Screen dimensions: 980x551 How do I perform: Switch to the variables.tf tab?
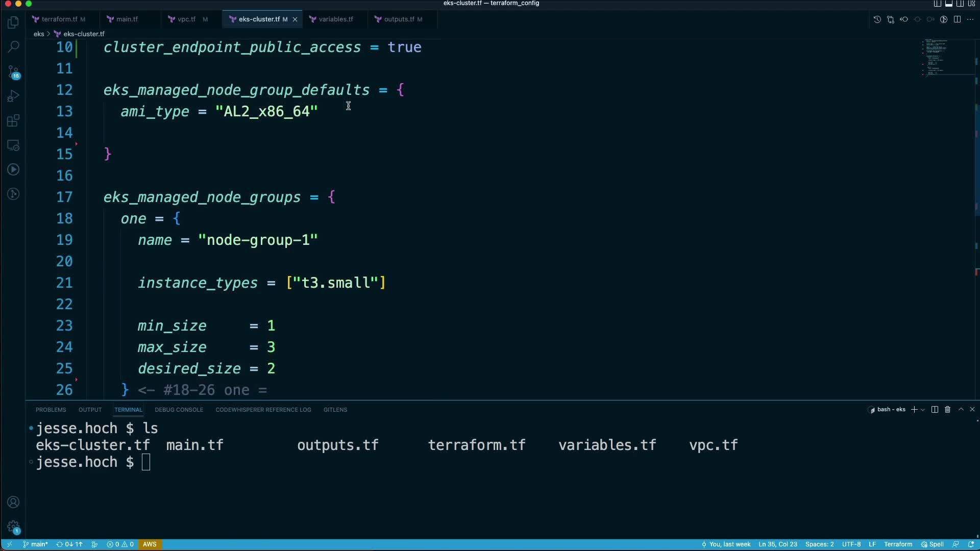click(335, 19)
